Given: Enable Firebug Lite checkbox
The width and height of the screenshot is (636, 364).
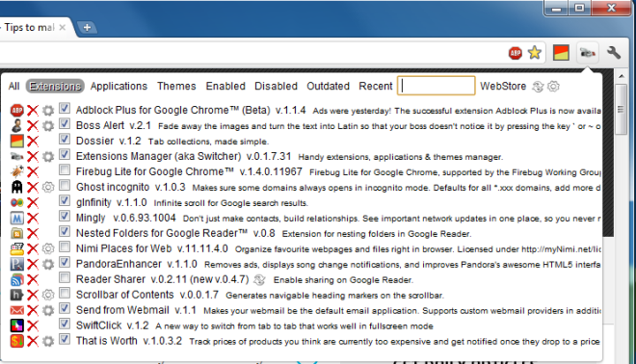Looking at the screenshot, I should tap(65, 169).
